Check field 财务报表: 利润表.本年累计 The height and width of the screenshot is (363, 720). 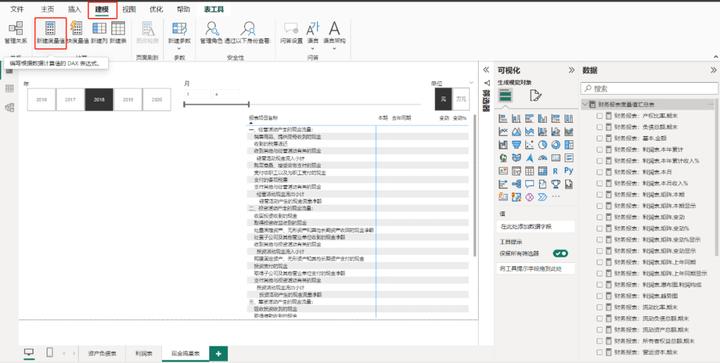coord(600,150)
